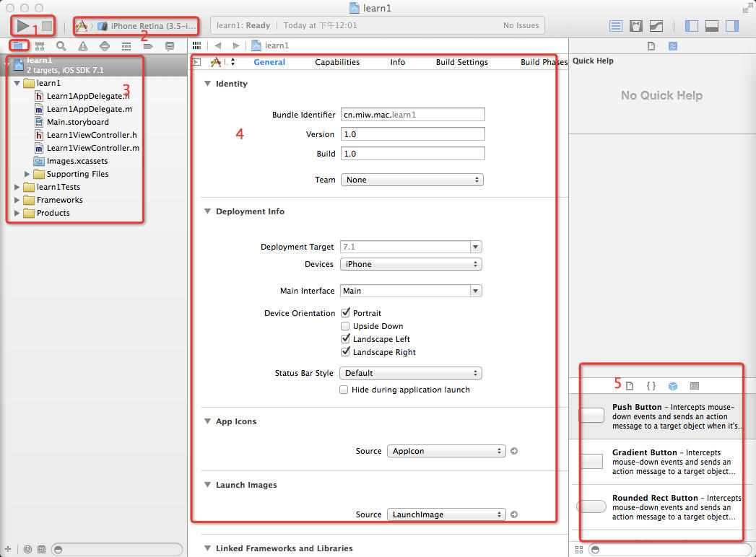
Task: Check Hide during application launch
Action: [344, 390]
